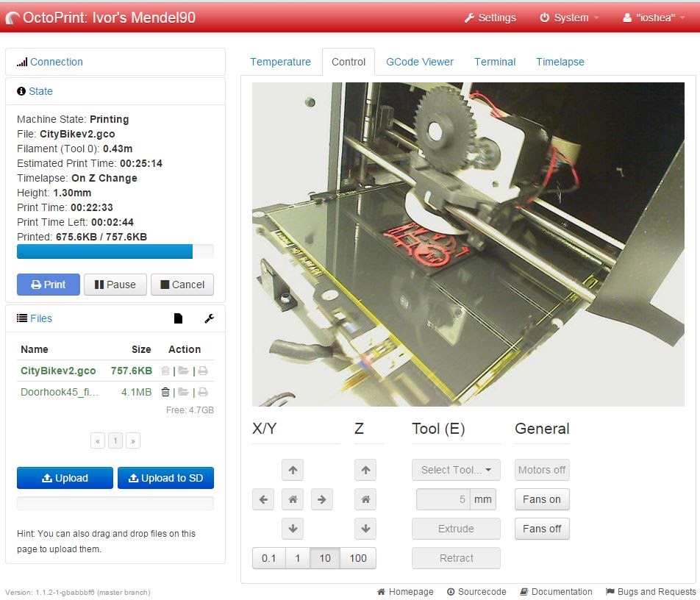Image resolution: width=700 pixels, height=600 pixels.
Task: Choose the 1 mm jog distance
Action: coord(297,558)
